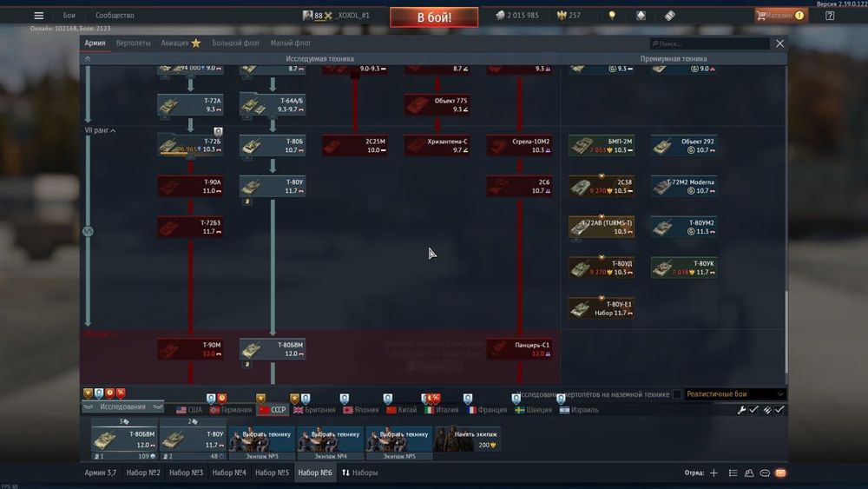Select the Панцирь-С1 vehicle card
This screenshot has width=868, height=489.
(520, 349)
